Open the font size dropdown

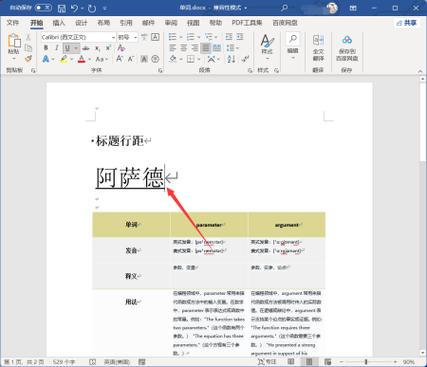135,37
